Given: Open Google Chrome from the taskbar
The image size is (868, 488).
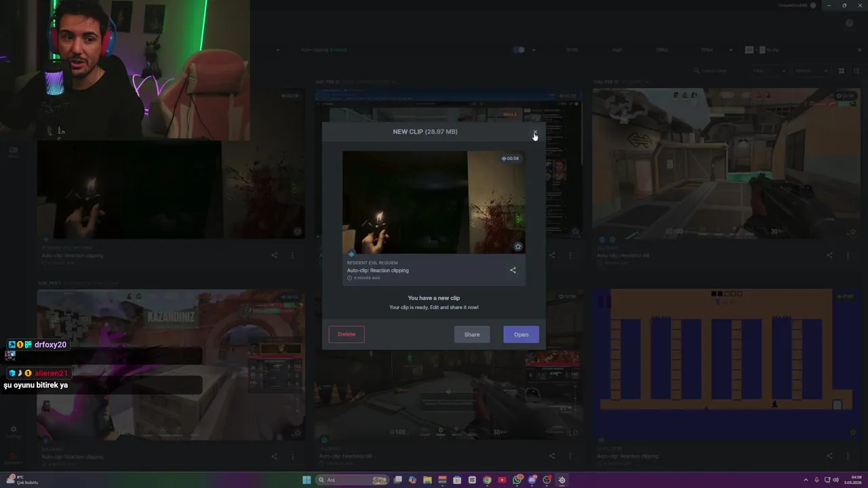Looking at the screenshot, I should click(487, 480).
